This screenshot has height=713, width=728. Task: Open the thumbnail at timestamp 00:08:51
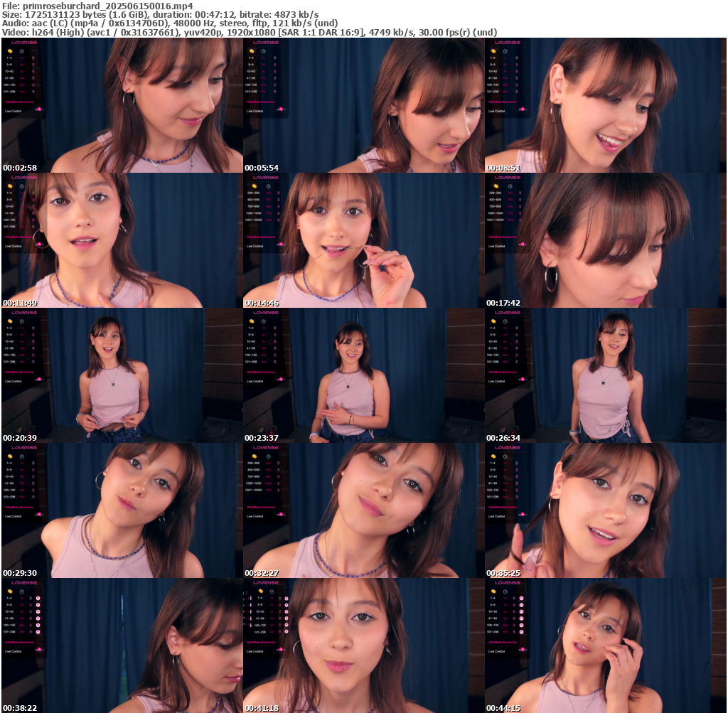606,105
